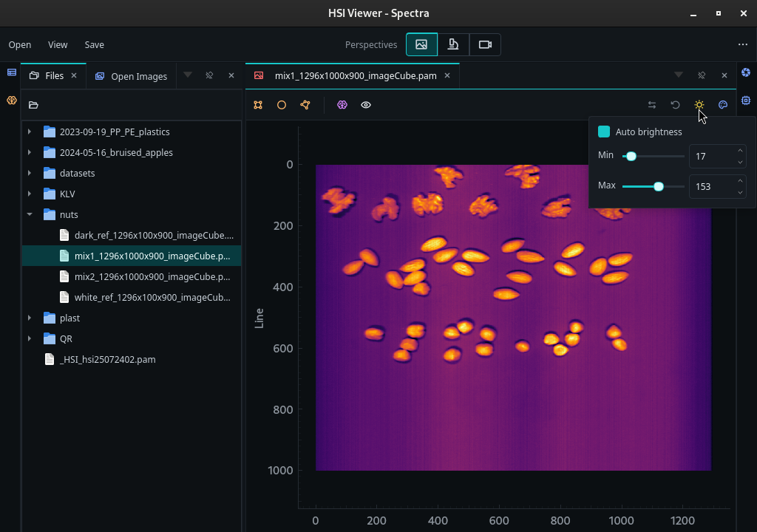Viewport: 757px width, 532px height.
Task: Click the purple brain analysis icon
Action: (x=342, y=105)
